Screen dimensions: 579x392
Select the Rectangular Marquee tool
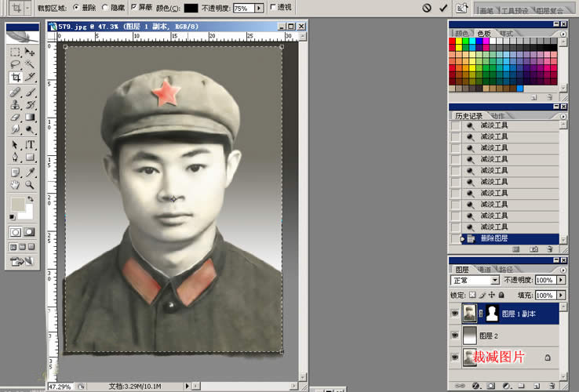[15, 52]
